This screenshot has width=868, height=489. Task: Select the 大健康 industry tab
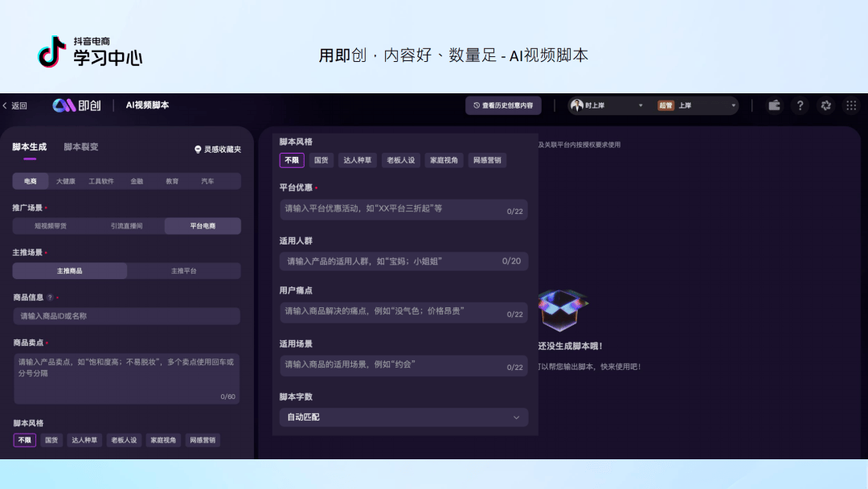click(65, 181)
